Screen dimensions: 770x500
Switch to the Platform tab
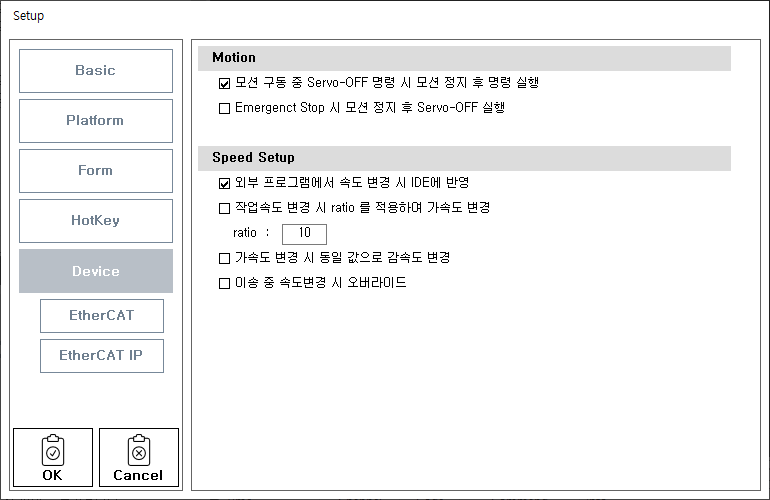tap(96, 121)
